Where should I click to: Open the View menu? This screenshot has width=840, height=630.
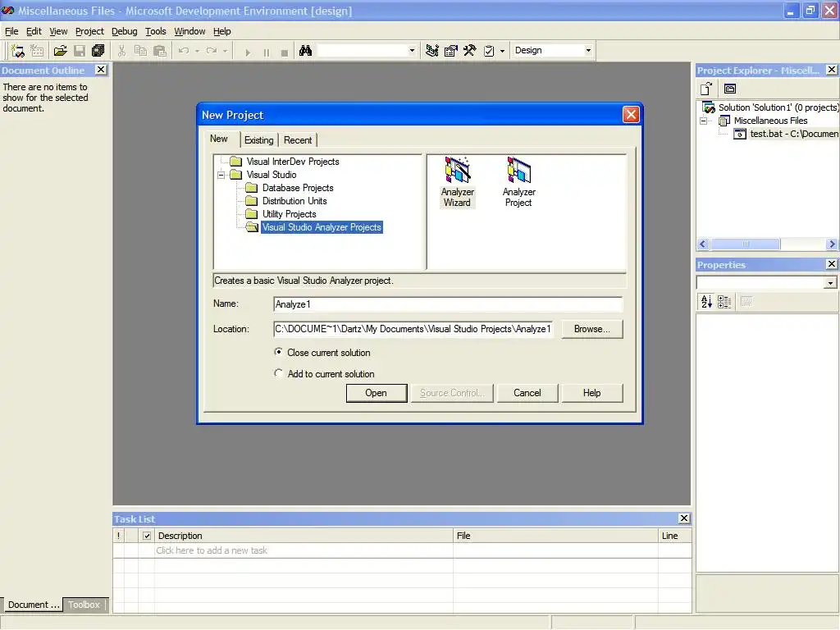[58, 32]
